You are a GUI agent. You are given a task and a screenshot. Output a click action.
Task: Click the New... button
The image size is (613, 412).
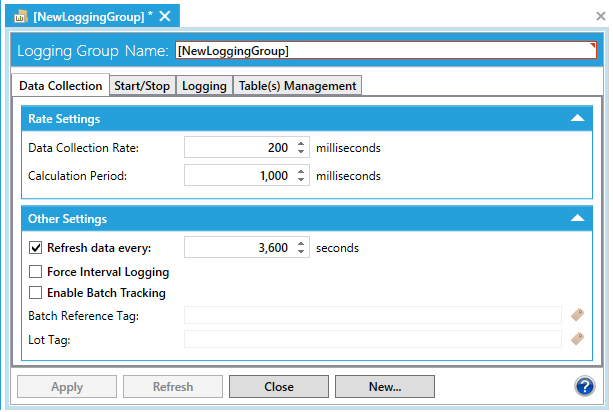click(384, 387)
